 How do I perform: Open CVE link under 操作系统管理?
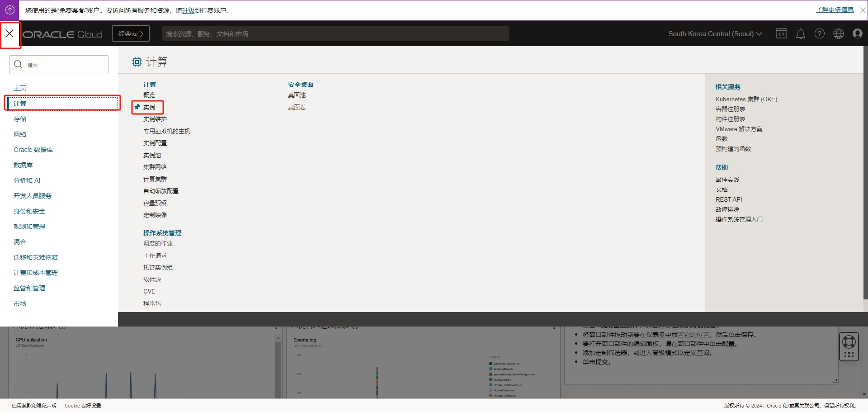tap(149, 291)
